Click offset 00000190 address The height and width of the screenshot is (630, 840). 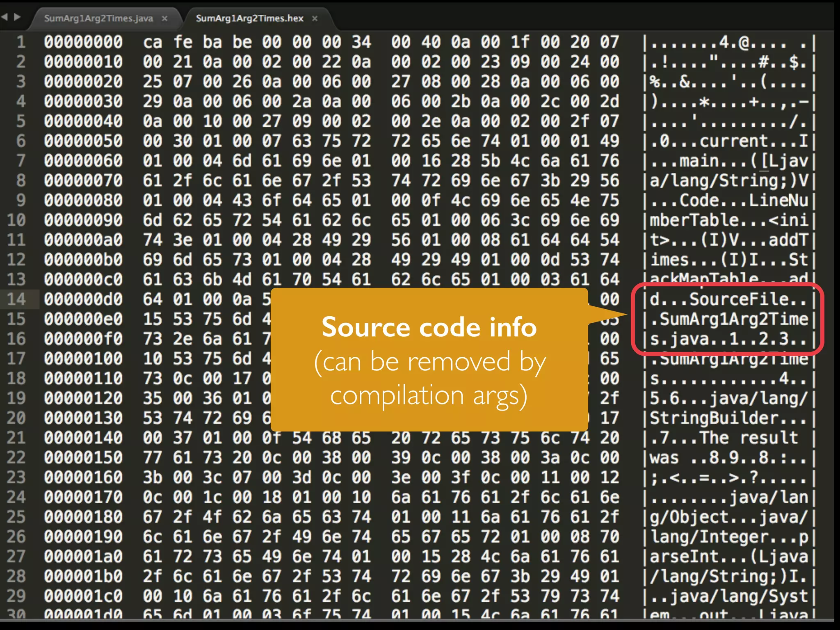[x=83, y=536]
